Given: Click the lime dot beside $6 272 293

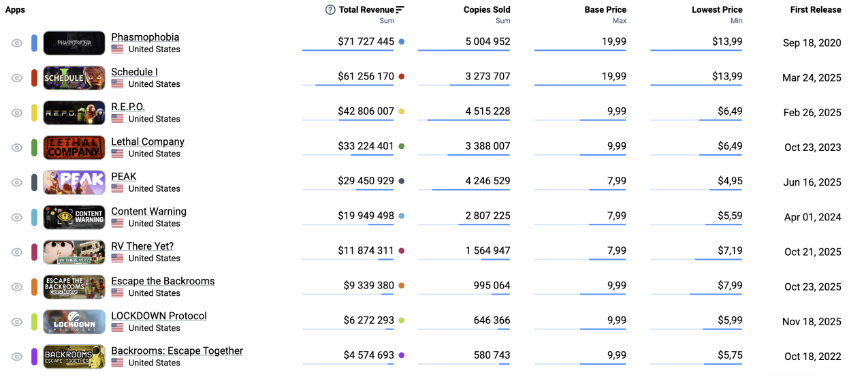Looking at the screenshot, I should [x=402, y=320].
